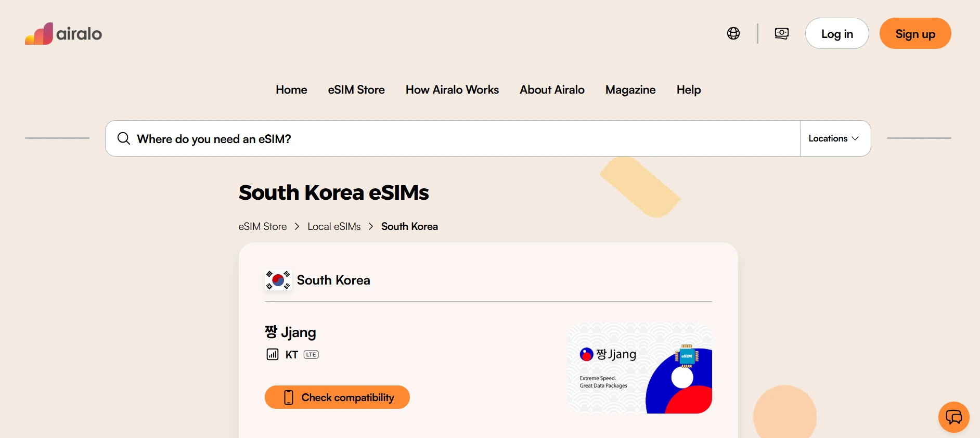This screenshot has height=438, width=980.
Task: Expand the Locations dropdown
Action: [835, 138]
